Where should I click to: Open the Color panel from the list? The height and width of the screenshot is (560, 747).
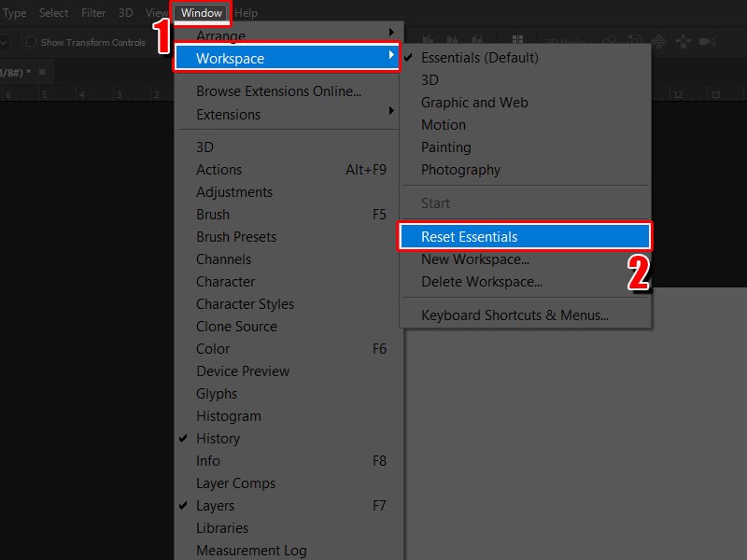click(x=213, y=349)
